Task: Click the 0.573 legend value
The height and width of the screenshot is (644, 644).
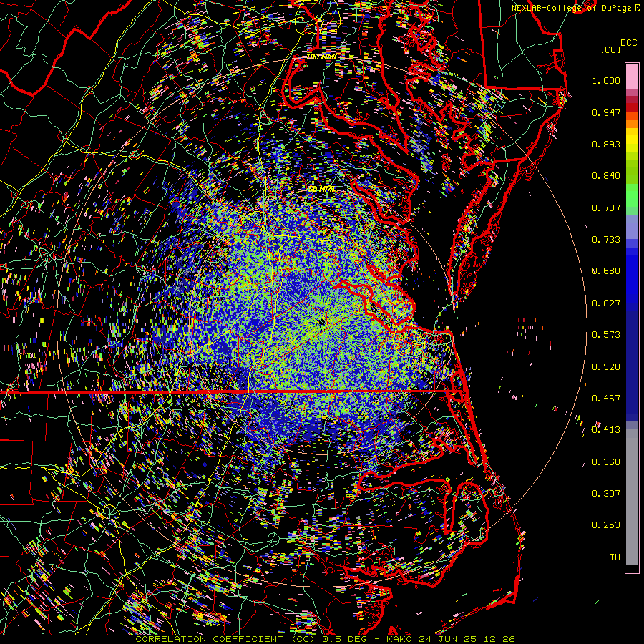Action: point(606,335)
